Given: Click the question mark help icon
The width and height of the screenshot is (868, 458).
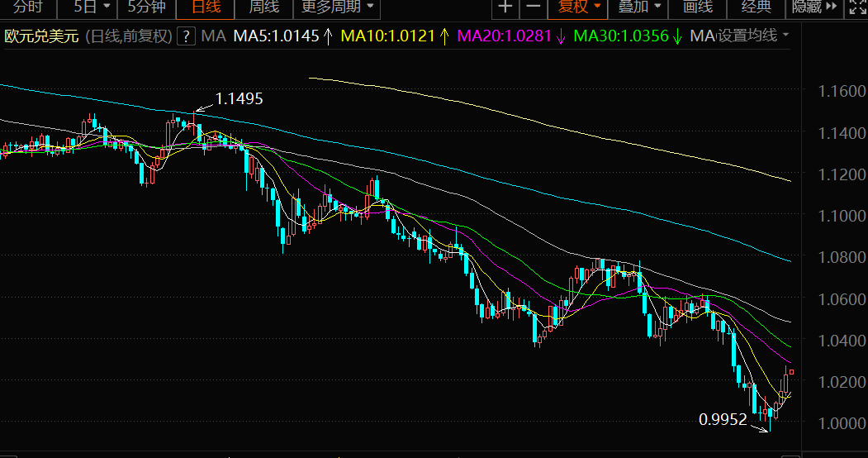Looking at the screenshot, I should pos(187,36).
